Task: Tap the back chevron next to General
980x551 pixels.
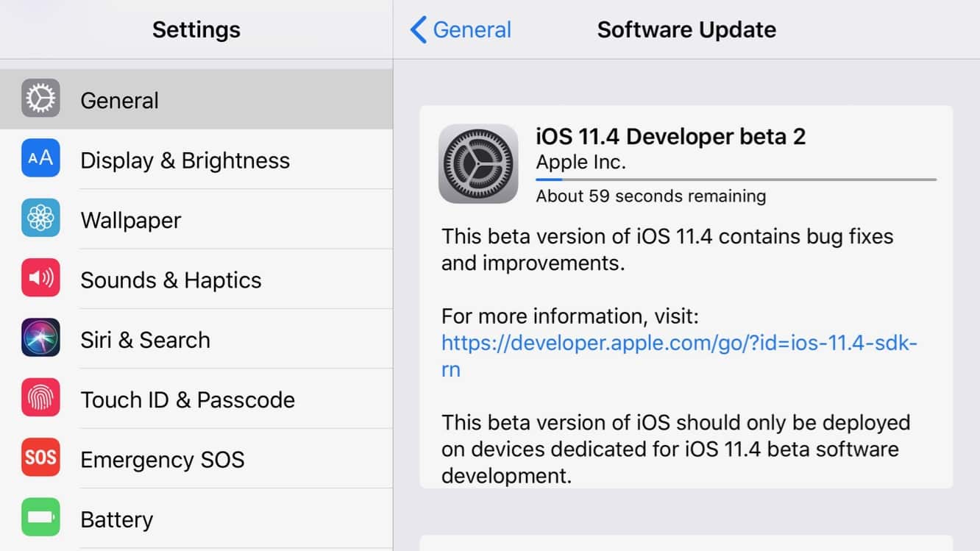Action: 417,29
